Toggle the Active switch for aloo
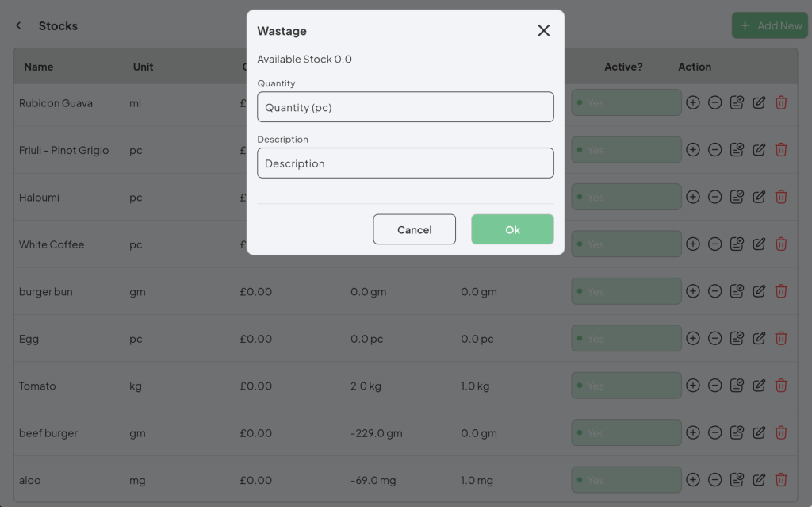The image size is (812, 507). pos(626,480)
